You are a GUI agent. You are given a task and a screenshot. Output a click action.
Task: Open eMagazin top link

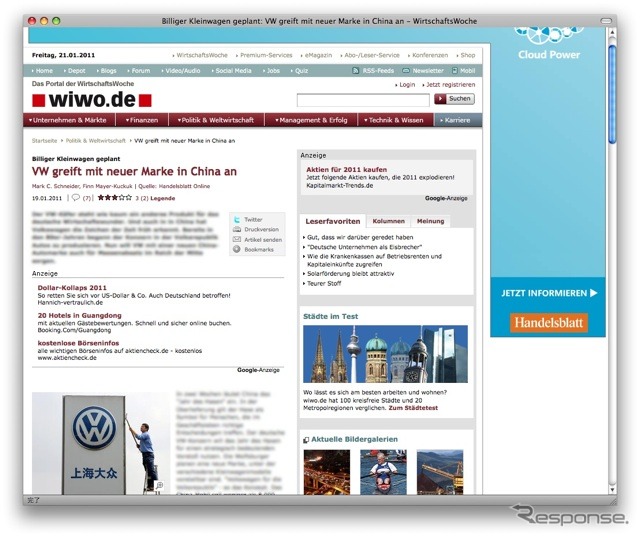(318, 55)
